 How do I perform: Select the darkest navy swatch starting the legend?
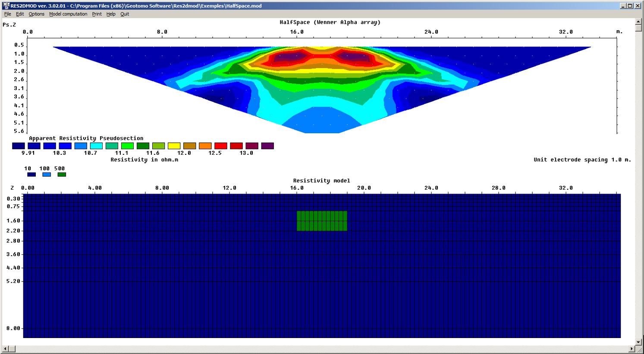point(19,146)
